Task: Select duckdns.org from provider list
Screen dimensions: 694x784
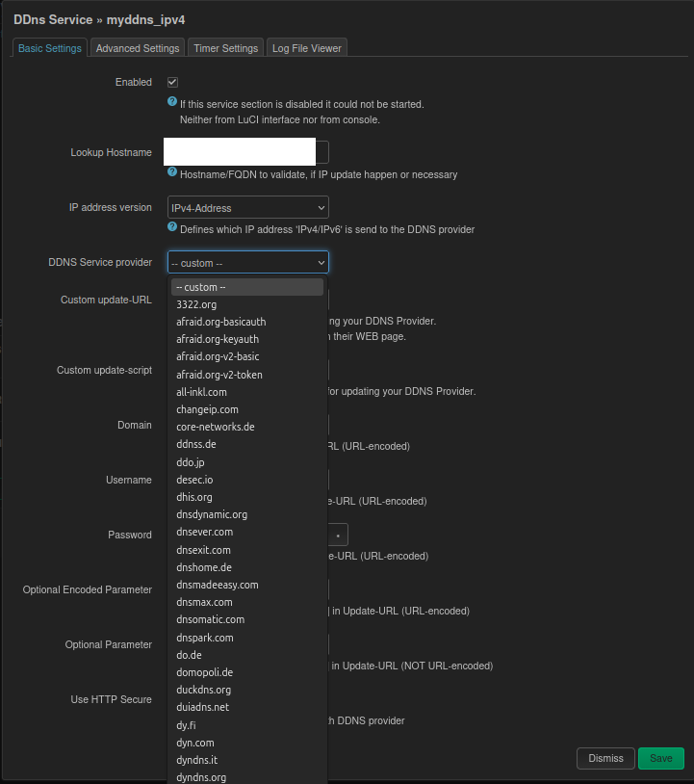Action: pos(203,690)
